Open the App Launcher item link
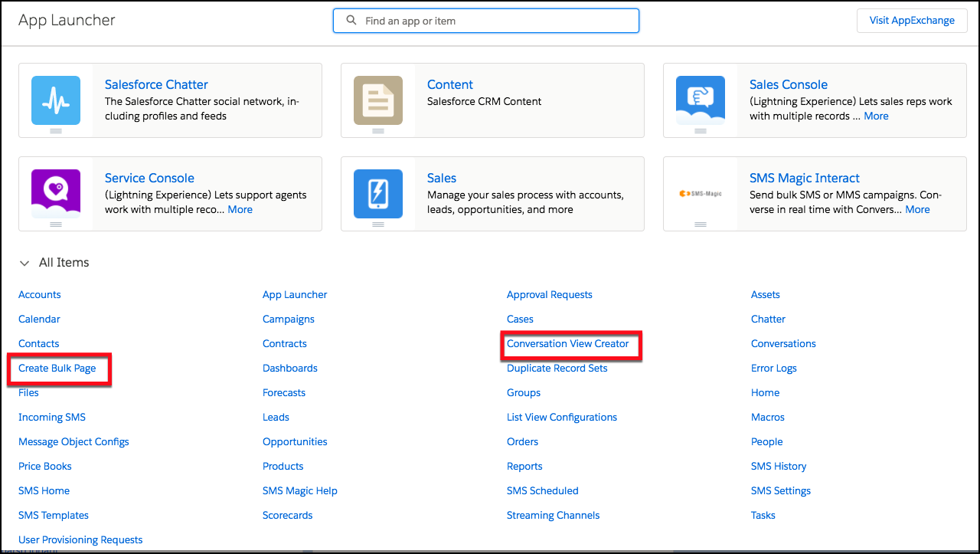The height and width of the screenshot is (554, 980). (x=295, y=295)
